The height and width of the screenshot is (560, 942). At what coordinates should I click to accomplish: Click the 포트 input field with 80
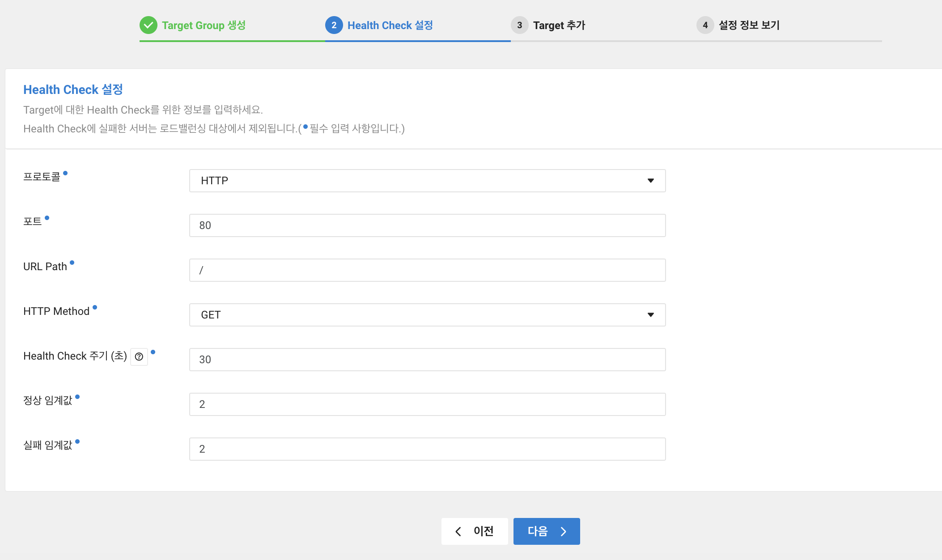click(427, 225)
